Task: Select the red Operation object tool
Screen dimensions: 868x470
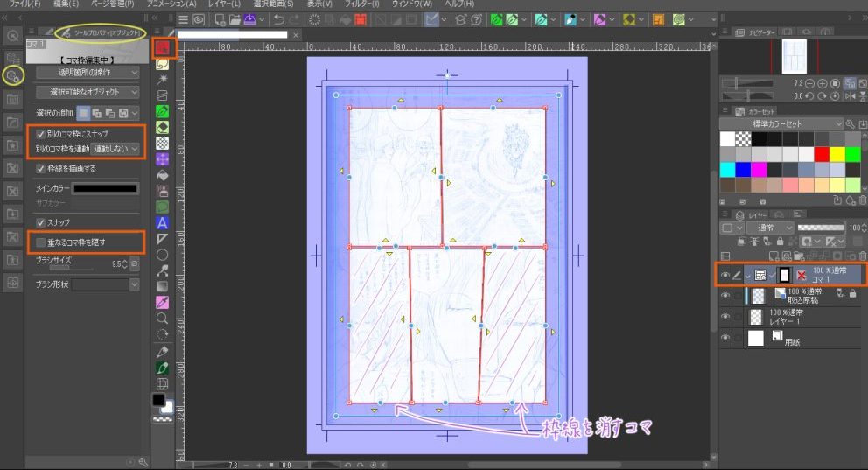Action: click(162, 47)
